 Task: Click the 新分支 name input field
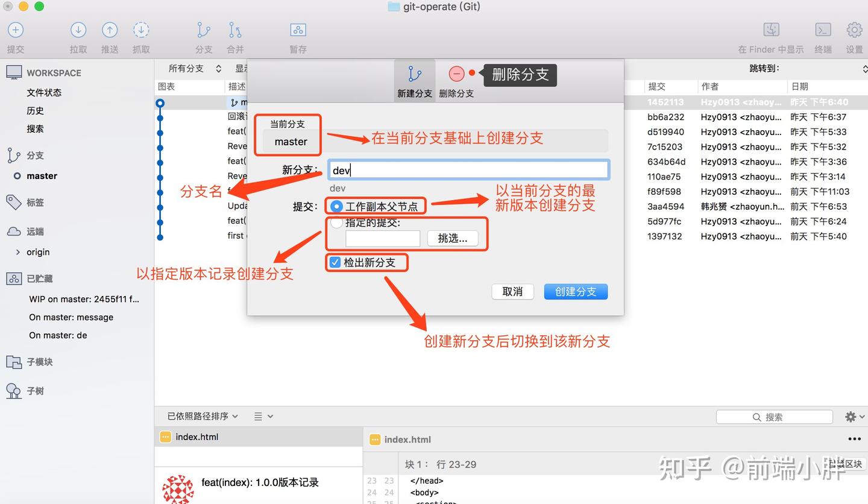tap(468, 169)
